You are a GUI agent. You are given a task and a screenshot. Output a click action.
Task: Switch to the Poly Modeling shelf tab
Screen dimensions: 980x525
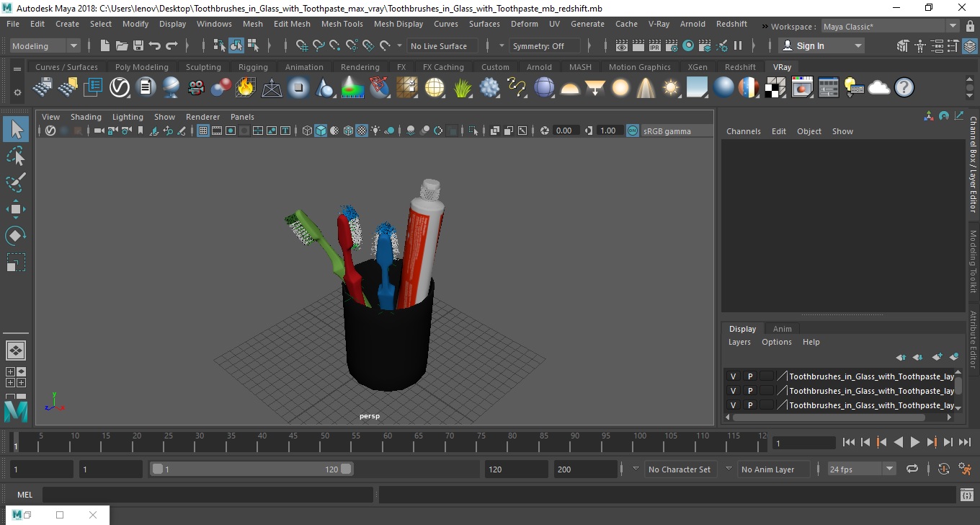(x=141, y=67)
